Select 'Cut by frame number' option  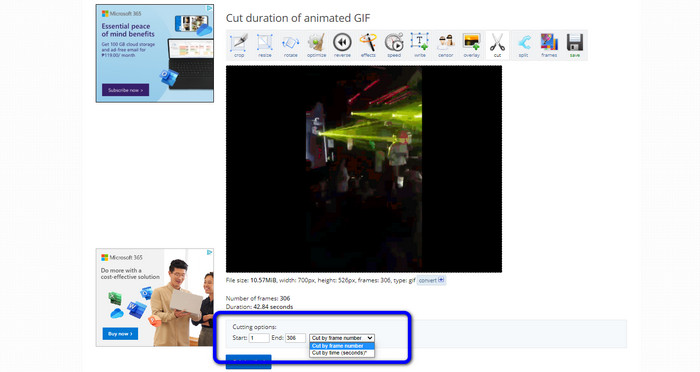pos(342,346)
